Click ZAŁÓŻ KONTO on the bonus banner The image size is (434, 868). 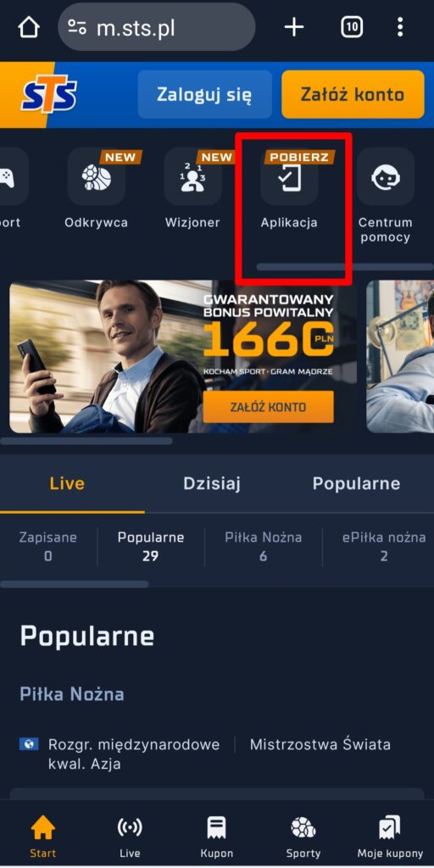pyautogui.click(x=268, y=407)
